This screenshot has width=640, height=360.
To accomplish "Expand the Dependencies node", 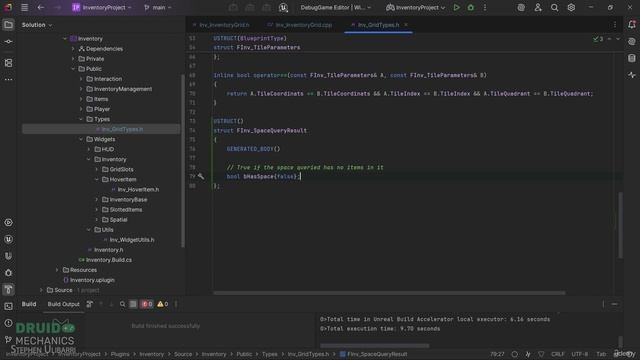I will point(73,49).
